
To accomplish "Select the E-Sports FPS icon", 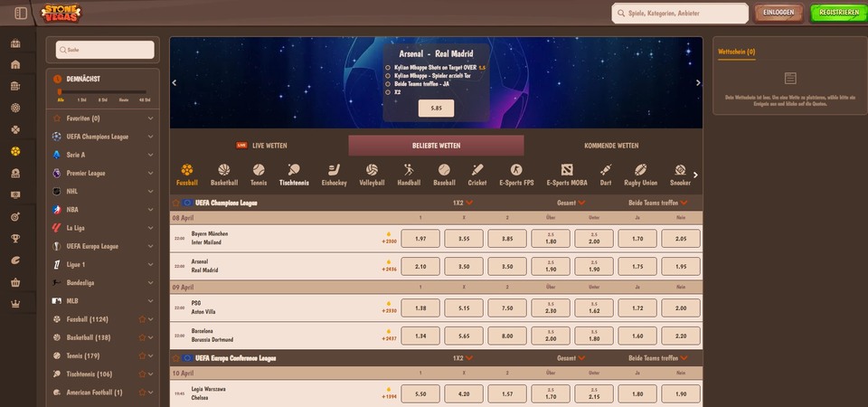I will [x=516, y=170].
